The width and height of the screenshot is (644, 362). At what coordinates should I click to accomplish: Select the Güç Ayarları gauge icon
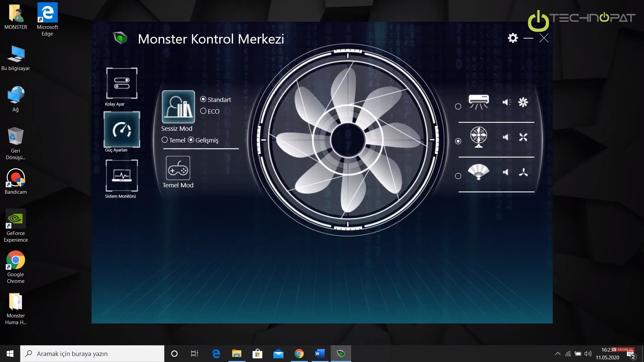point(121,130)
